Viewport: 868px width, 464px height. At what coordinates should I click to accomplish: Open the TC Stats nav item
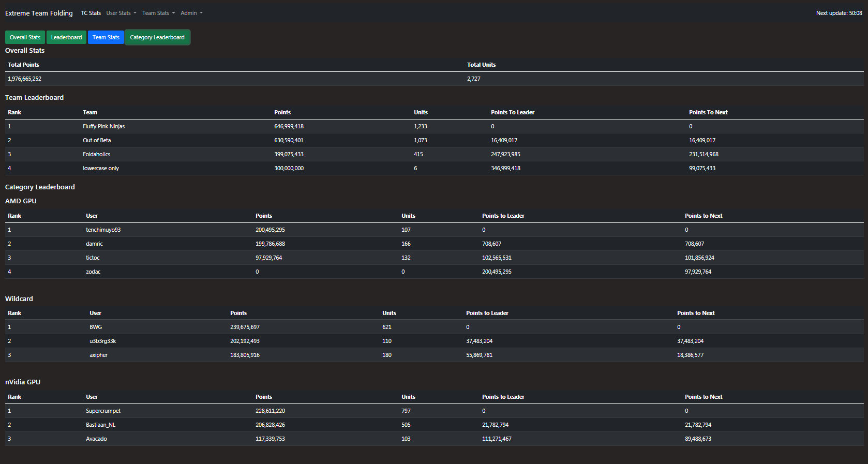click(x=91, y=13)
